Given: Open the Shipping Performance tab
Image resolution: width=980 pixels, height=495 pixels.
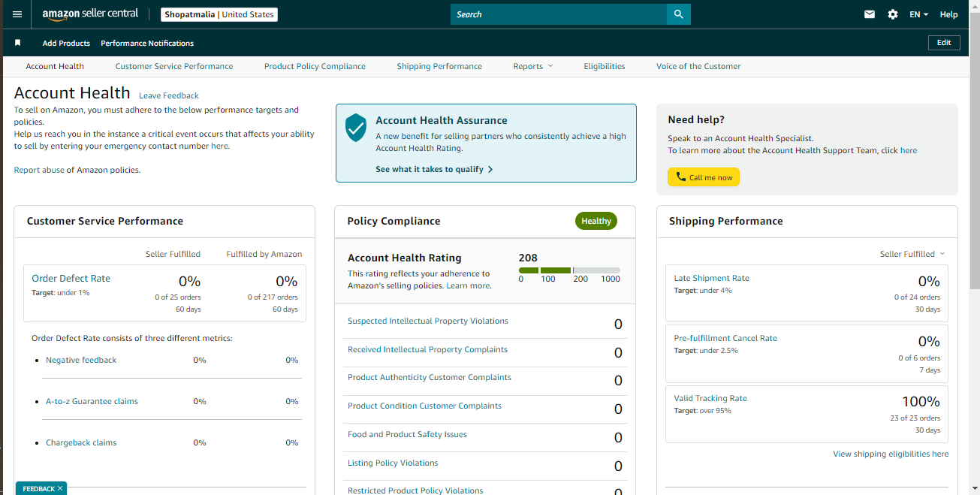Looking at the screenshot, I should coord(439,66).
